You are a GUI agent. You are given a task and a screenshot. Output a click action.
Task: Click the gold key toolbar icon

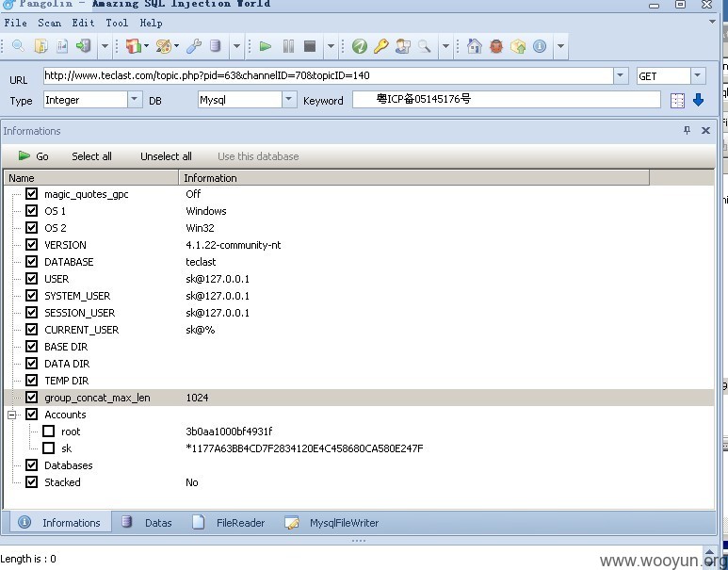381,46
